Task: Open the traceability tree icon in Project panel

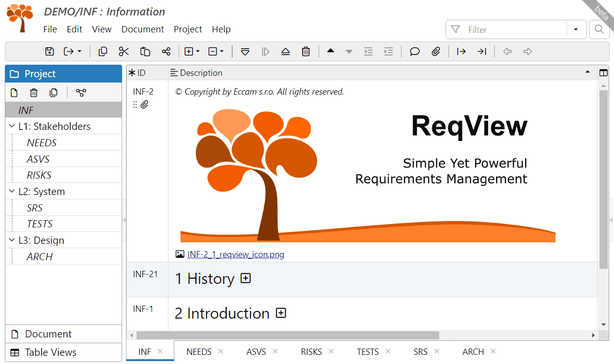Action: pos(81,93)
